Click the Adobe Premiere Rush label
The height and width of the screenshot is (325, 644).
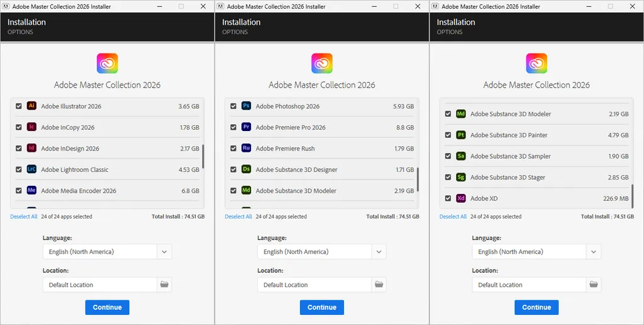click(x=286, y=149)
